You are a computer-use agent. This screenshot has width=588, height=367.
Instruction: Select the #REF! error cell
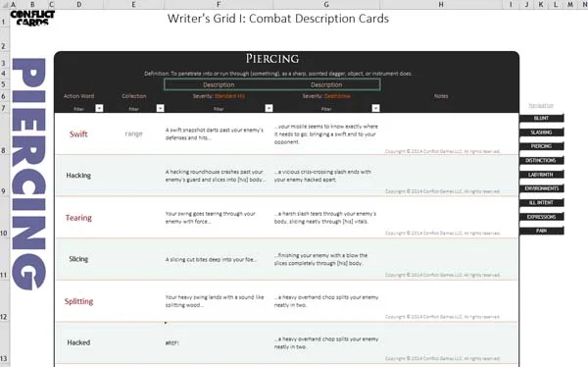pyautogui.click(x=219, y=343)
